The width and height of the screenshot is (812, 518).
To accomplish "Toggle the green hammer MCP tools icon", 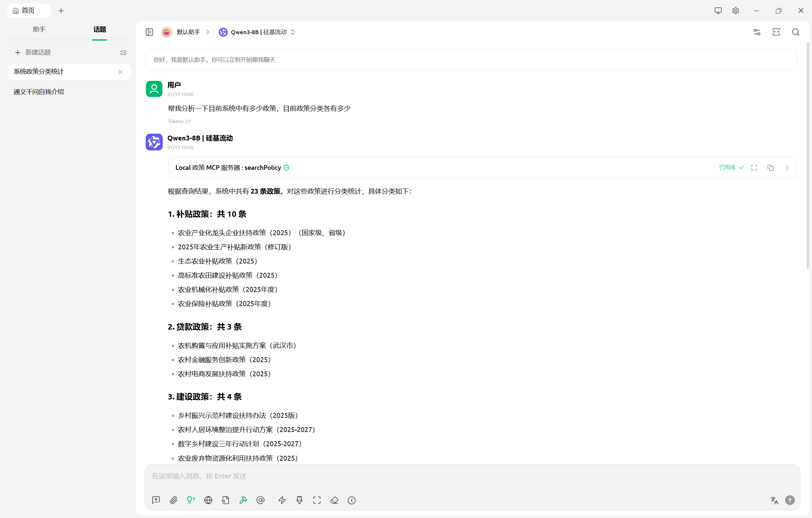I will [x=243, y=500].
